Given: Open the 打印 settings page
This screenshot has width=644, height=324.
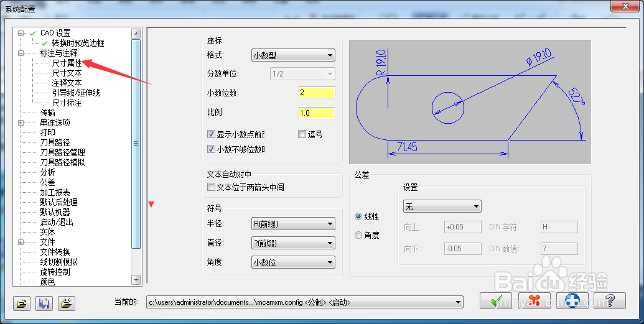Looking at the screenshot, I should point(48,132).
